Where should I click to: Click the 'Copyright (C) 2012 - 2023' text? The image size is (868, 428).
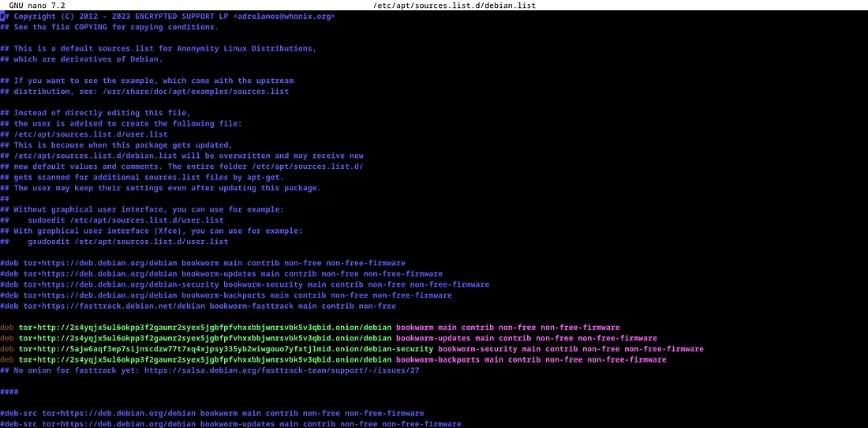coord(72,16)
